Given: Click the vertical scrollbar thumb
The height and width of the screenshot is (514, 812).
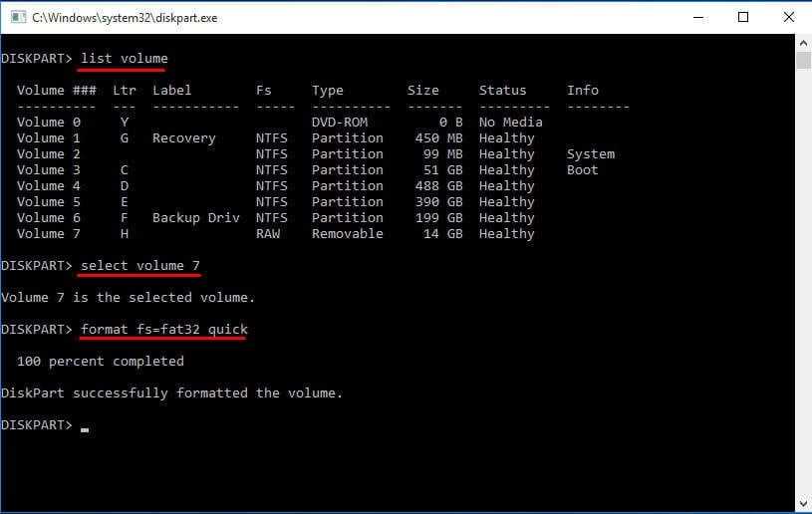Looking at the screenshot, I should point(803,60).
